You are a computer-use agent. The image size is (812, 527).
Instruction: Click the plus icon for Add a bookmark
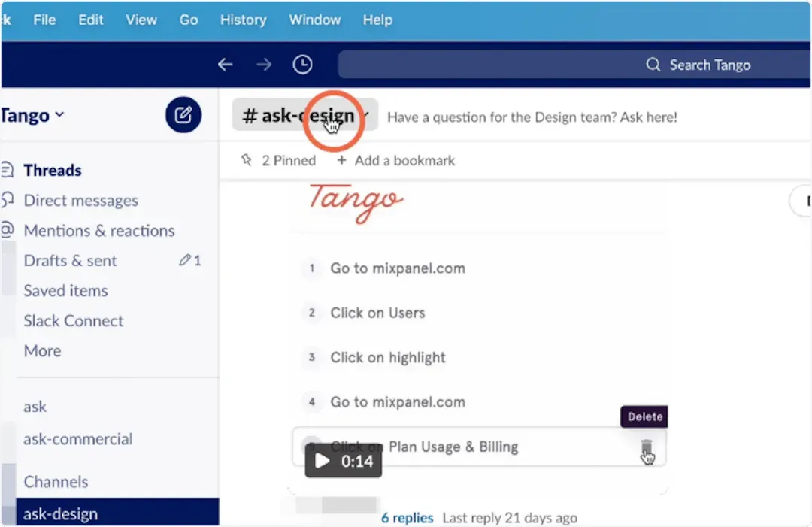click(341, 160)
